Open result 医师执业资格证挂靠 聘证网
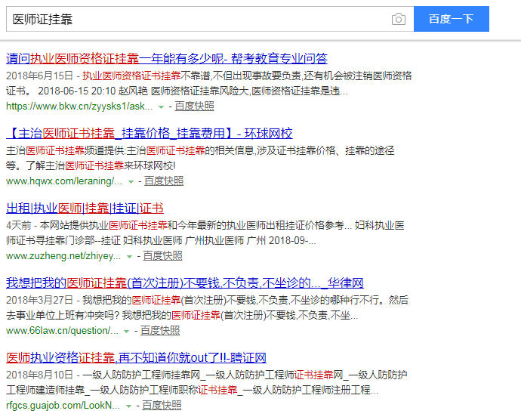Screen dimensions: 521x420 coord(136,358)
